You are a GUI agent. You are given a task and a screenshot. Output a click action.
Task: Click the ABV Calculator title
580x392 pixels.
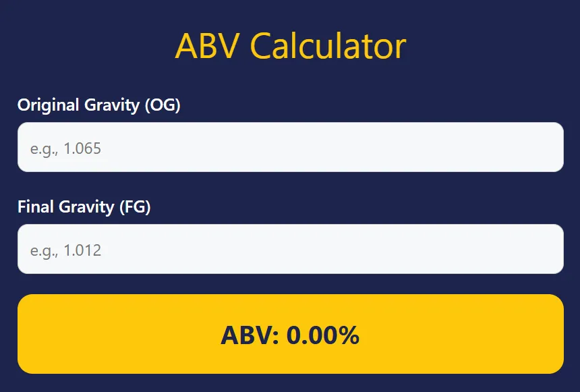(290, 45)
